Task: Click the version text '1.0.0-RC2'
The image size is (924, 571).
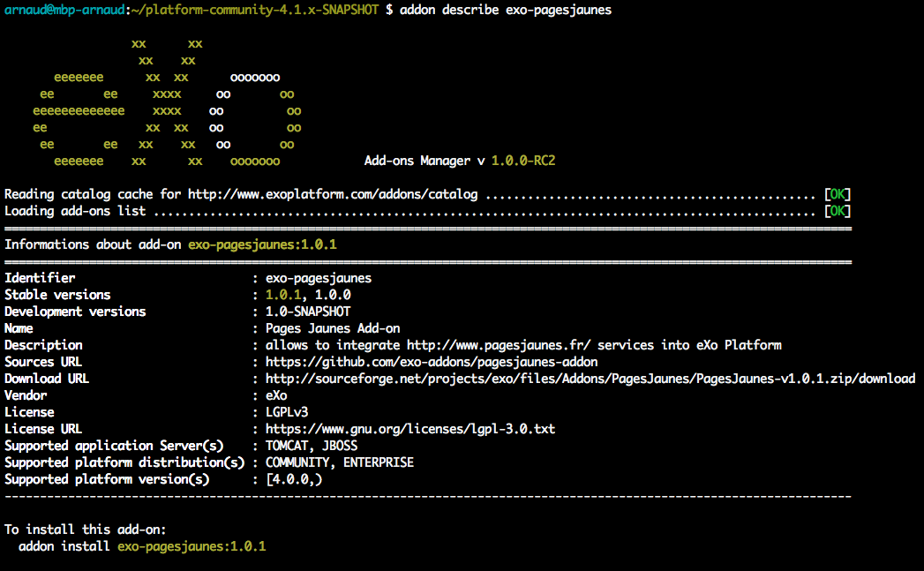Action: click(x=523, y=161)
